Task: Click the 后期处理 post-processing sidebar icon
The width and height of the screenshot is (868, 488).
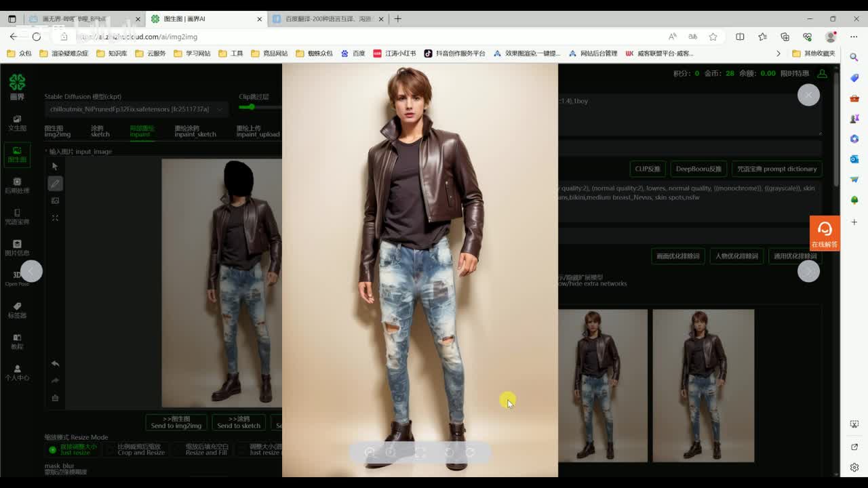Action: tap(17, 185)
